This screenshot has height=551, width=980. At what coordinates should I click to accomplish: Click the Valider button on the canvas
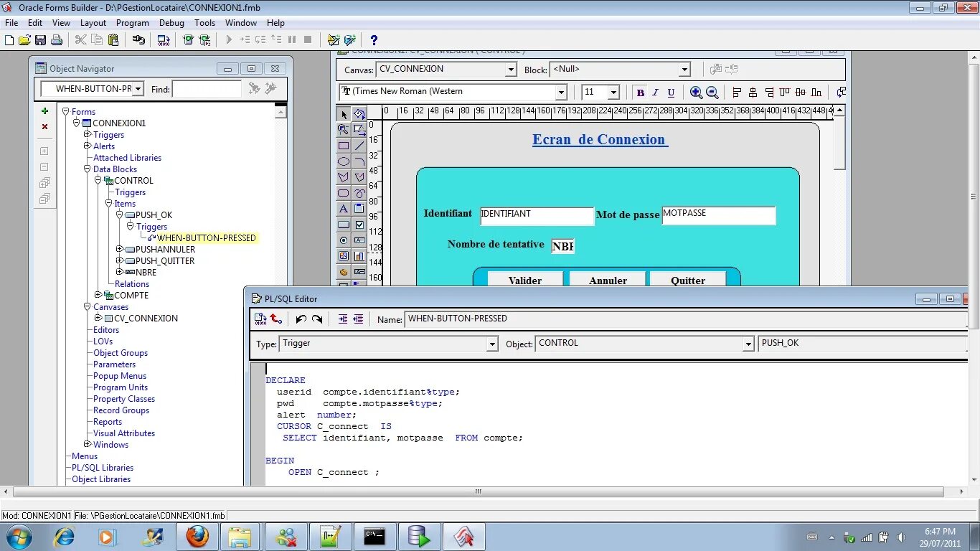coord(525,280)
